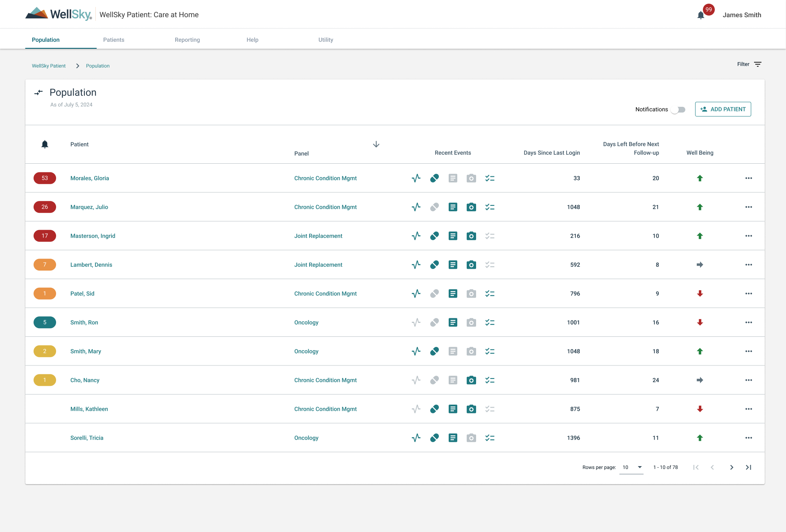Click the Population breadcrumb link
The image size is (786, 532).
[x=98, y=66]
